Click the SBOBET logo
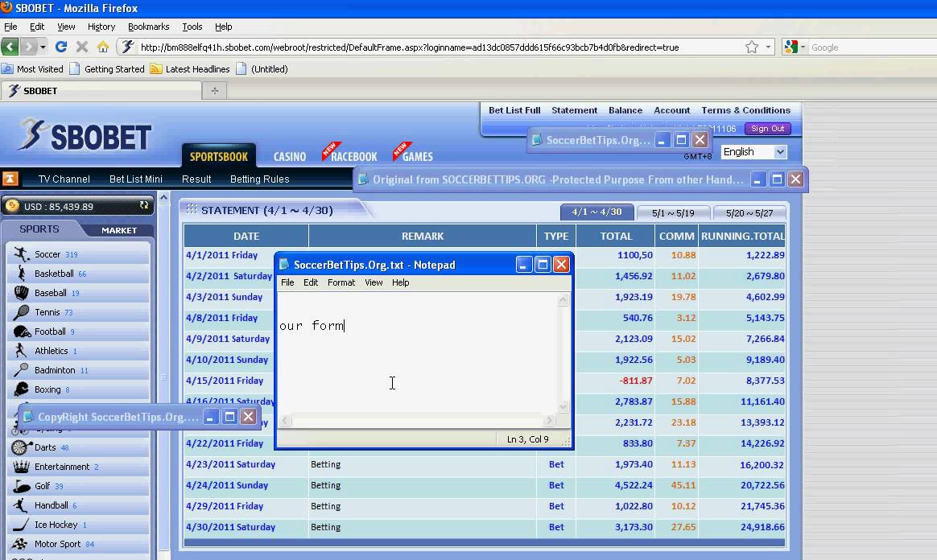The image size is (937, 560). click(85, 135)
